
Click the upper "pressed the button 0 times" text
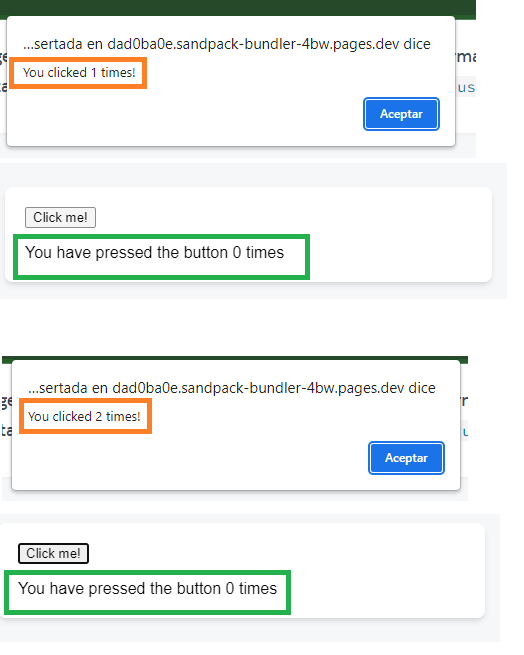(155, 252)
